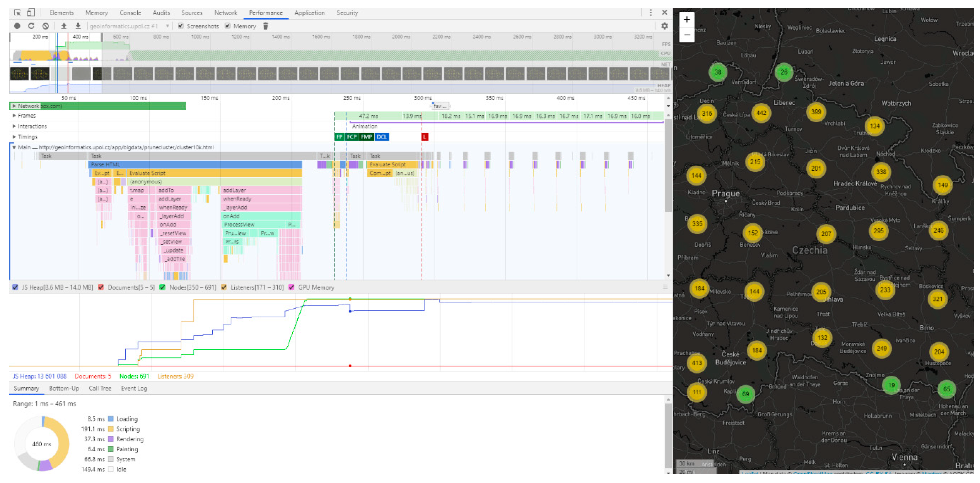Click green cluster marker 65
Screen dimensions: 980x483
(946, 389)
